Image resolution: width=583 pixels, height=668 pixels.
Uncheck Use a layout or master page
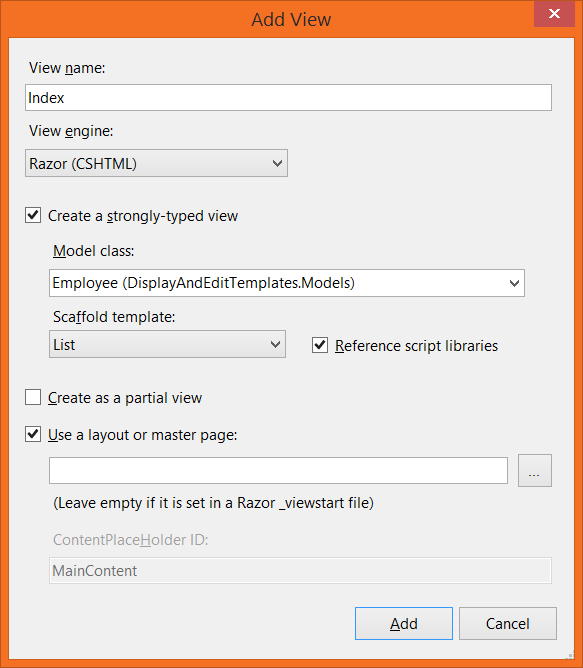tap(33, 435)
